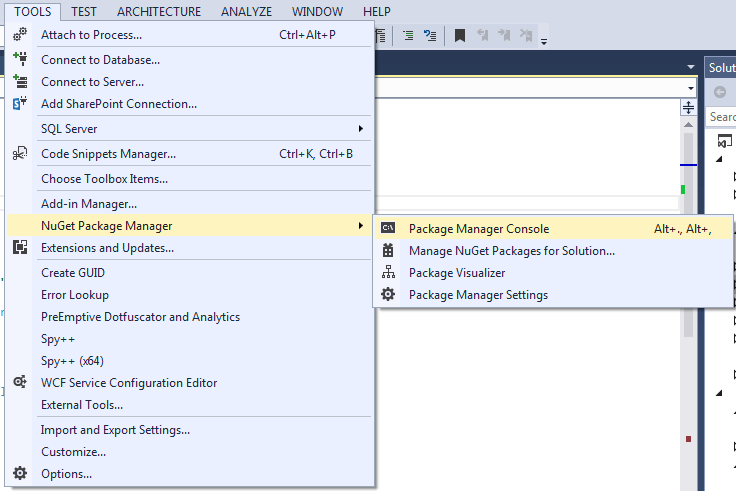Open toolbar overflow options dropdown
This screenshot has width=736, height=491.
(x=544, y=41)
